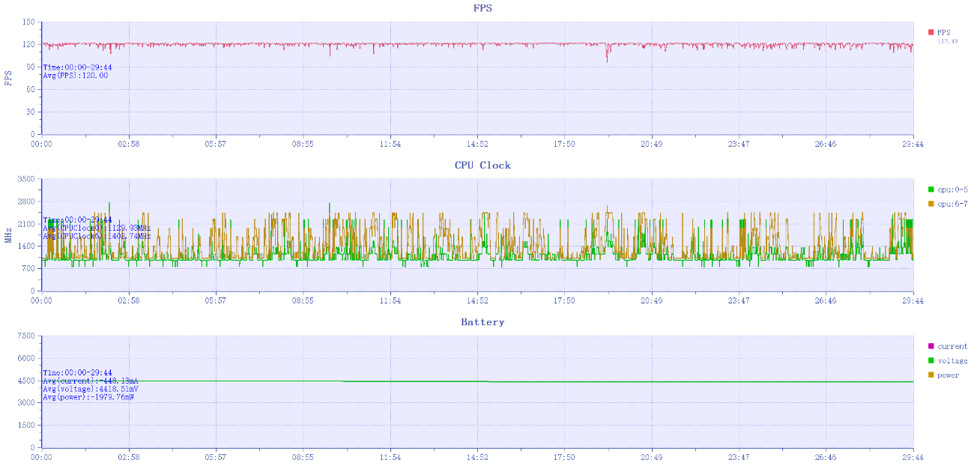Screen dimensions: 980x472
Task: Select the FPS chart title
Action: [x=483, y=8]
